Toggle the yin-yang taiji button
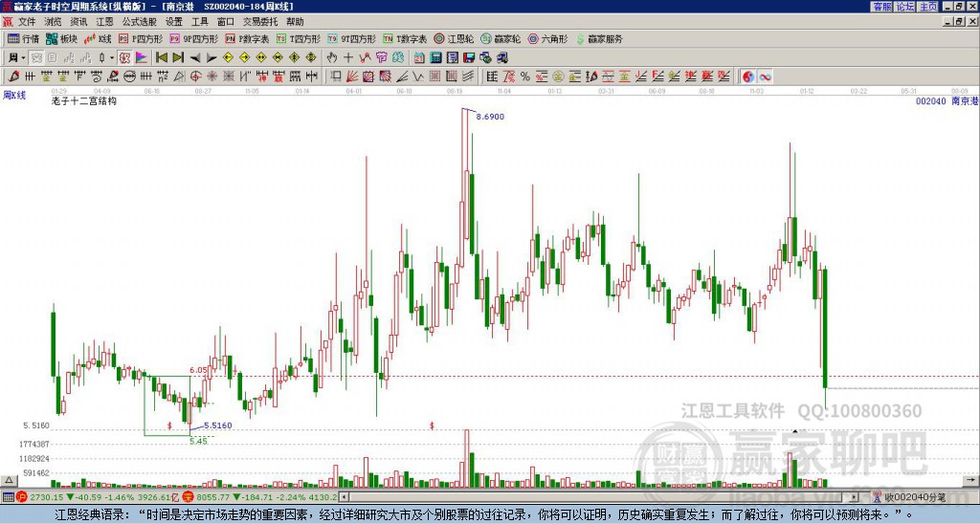 click(747, 76)
